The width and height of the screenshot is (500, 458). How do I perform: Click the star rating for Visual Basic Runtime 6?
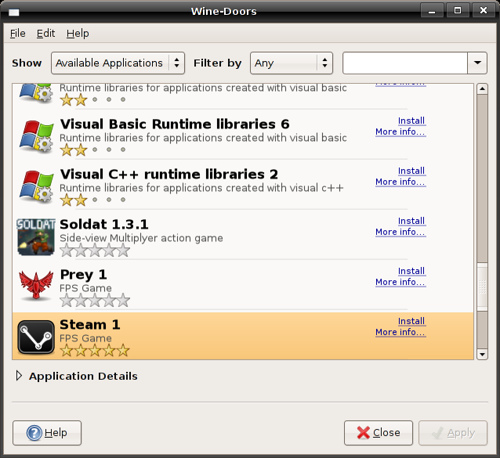[x=93, y=150]
